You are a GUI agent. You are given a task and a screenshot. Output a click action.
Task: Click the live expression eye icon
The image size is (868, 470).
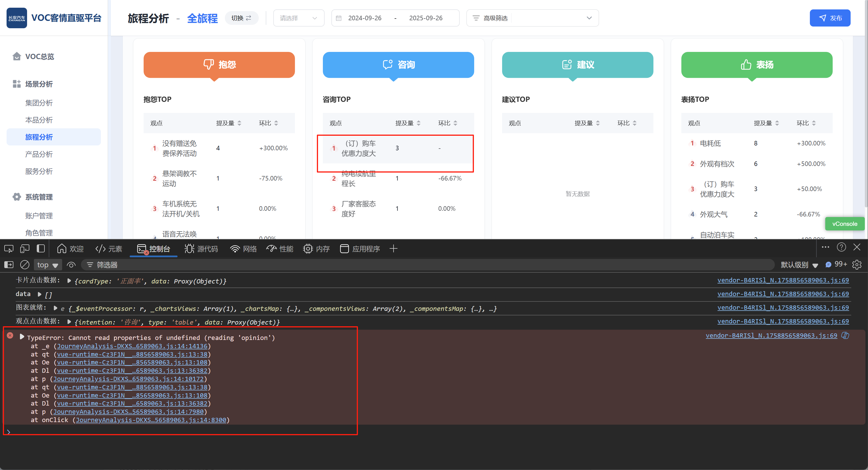pyautogui.click(x=71, y=265)
